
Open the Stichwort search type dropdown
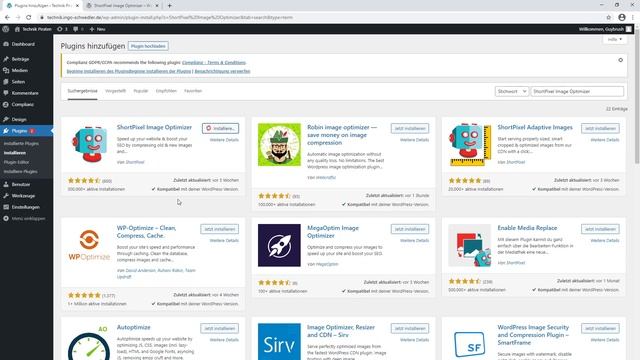[x=511, y=91]
